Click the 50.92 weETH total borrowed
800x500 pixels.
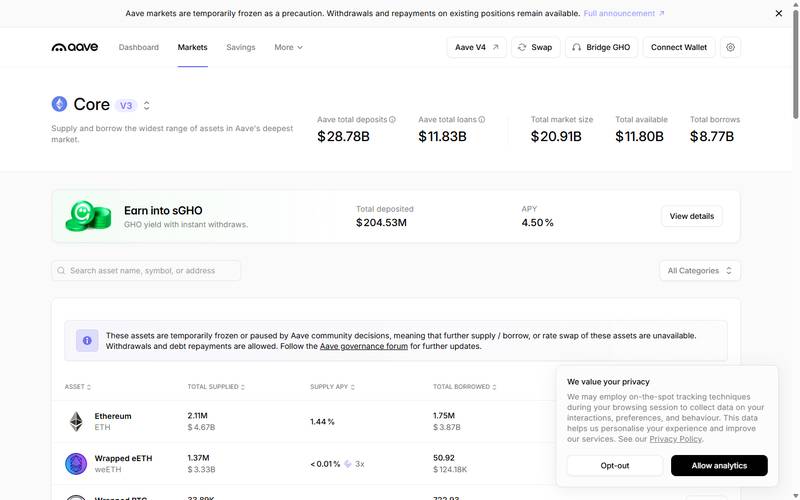click(x=444, y=458)
